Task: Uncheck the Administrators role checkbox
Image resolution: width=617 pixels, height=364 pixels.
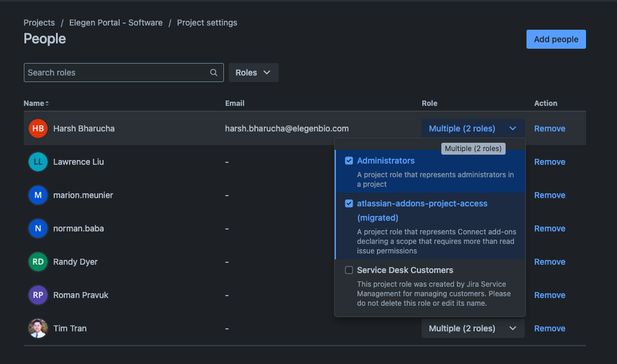Action: (349, 160)
